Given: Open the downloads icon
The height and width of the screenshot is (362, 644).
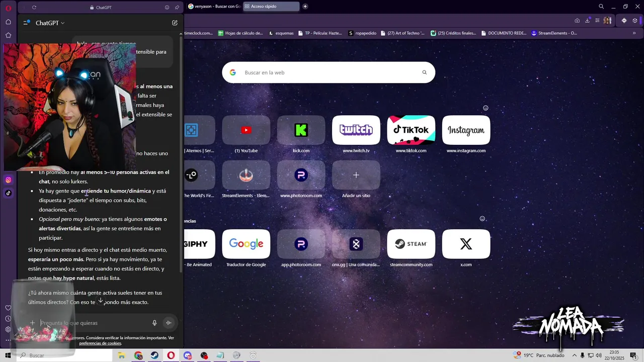Looking at the screenshot, I should pos(587,21).
